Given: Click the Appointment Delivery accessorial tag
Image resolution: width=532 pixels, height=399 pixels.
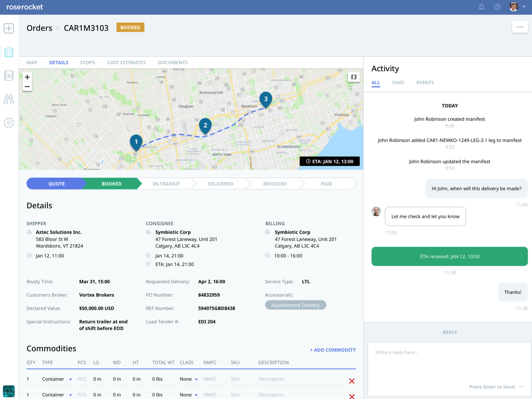Looking at the screenshot, I should pos(295,305).
